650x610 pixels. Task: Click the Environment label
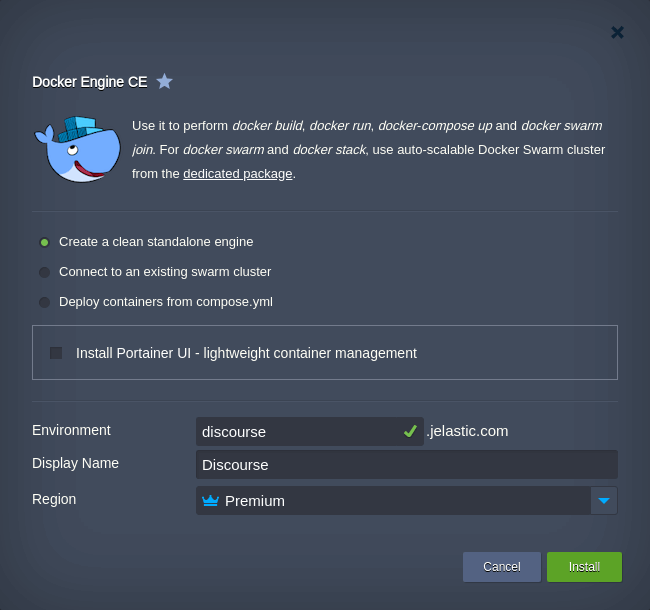click(71, 430)
